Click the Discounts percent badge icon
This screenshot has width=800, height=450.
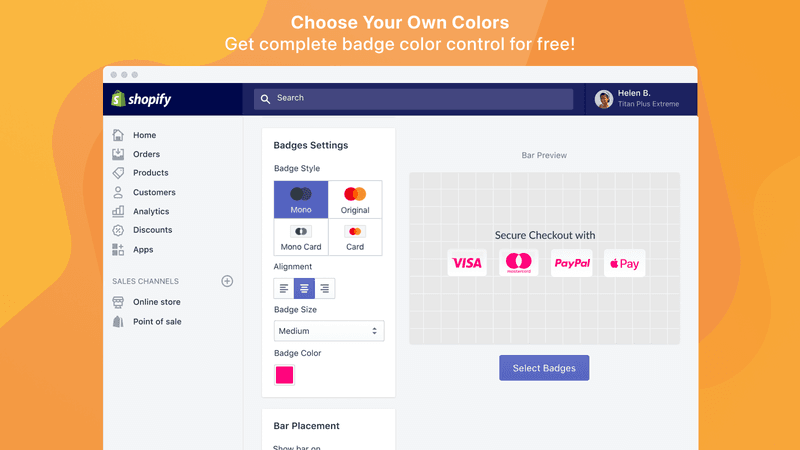pyautogui.click(x=118, y=230)
